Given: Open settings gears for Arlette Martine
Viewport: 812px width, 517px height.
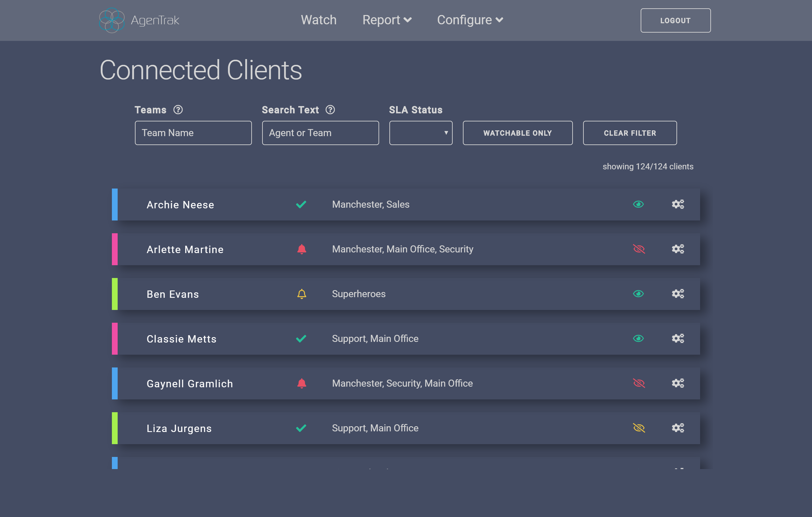Looking at the screenshot, I should coord(677,249).
